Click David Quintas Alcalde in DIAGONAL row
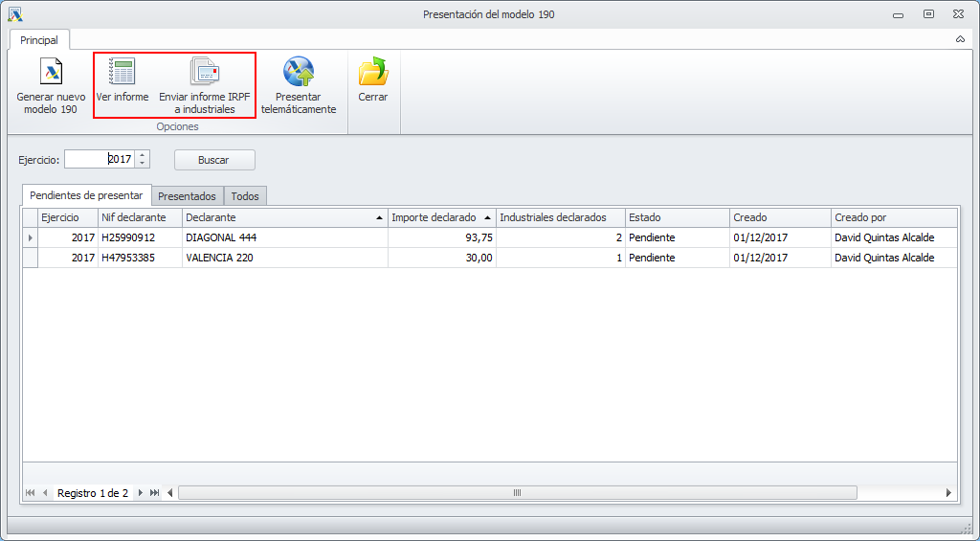 tap(894, 237)
